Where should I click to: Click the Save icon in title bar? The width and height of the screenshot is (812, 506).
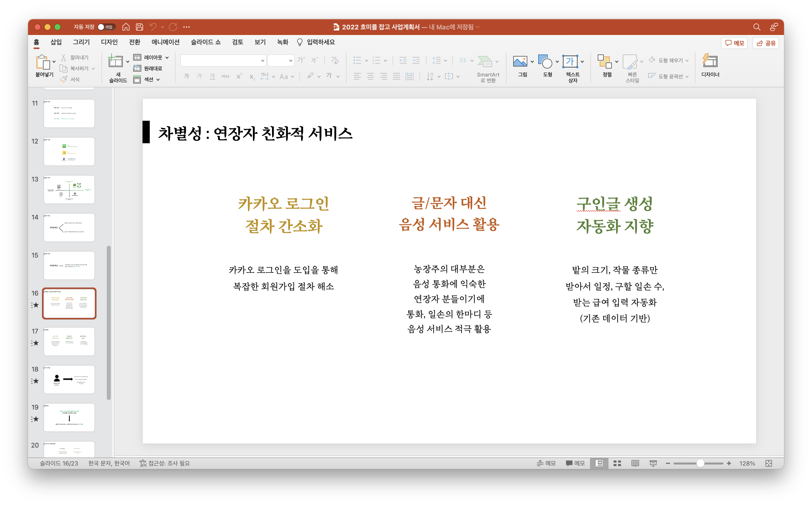point(139,27)
